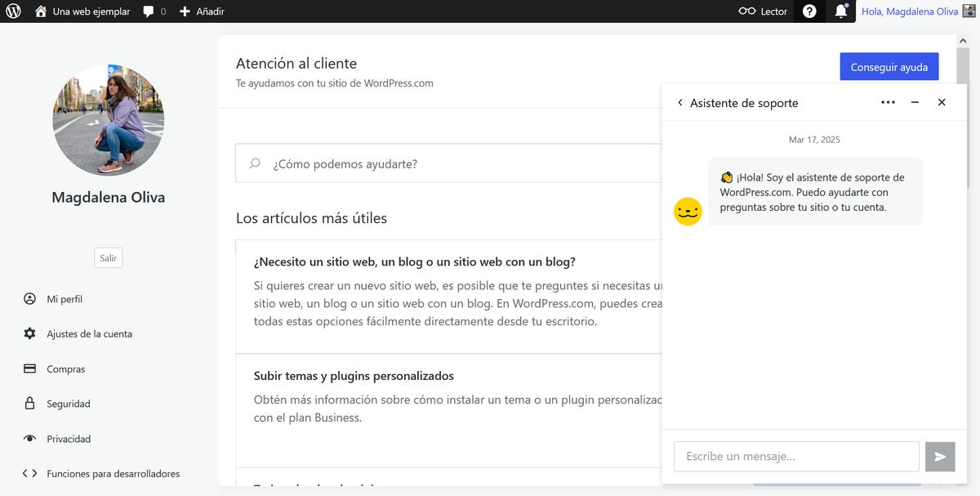Click the Conseguir ayuda button
Viewport: 980px width, 496px height.
click(x=889, y=66)
